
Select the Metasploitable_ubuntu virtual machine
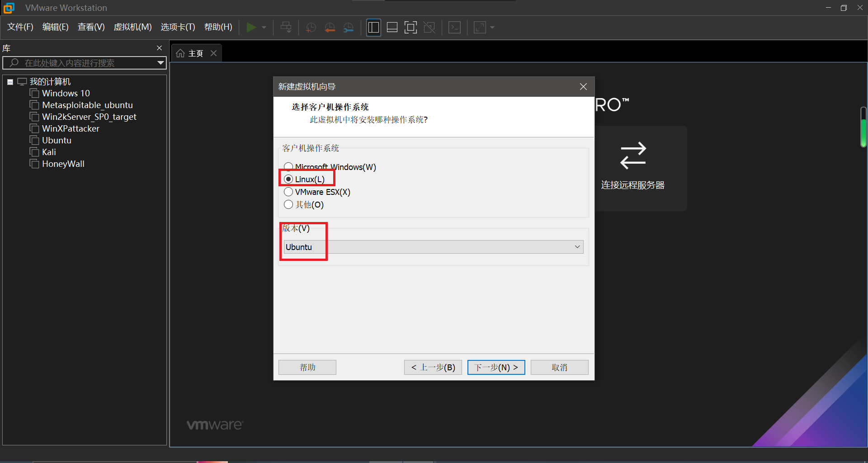pyautogui.click(x=87, y=105)
